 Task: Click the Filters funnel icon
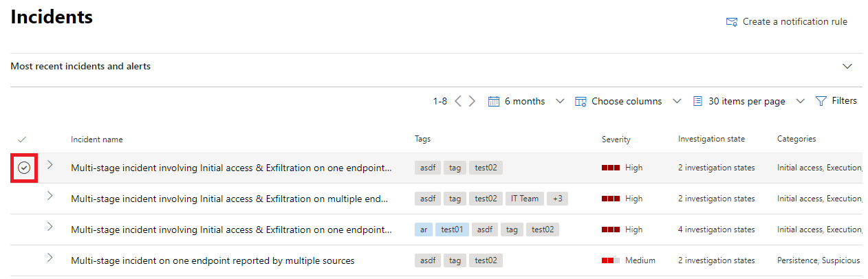(x=821, y=101)
